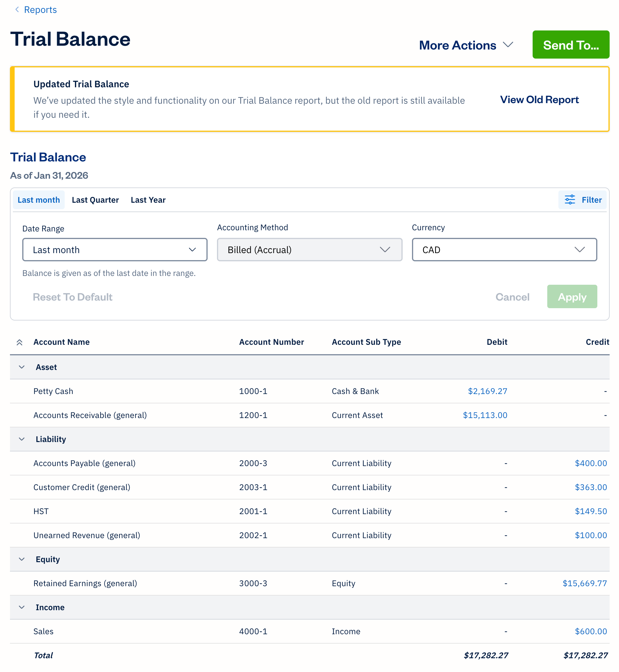
Task: Click the Apply button
Action: pyautogui.click(x=572, y=297)
